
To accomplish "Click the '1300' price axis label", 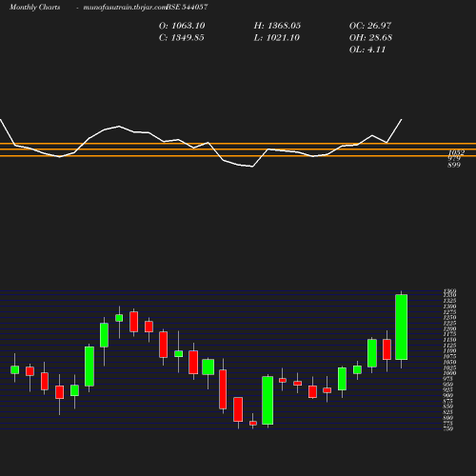I will (449, 307).
